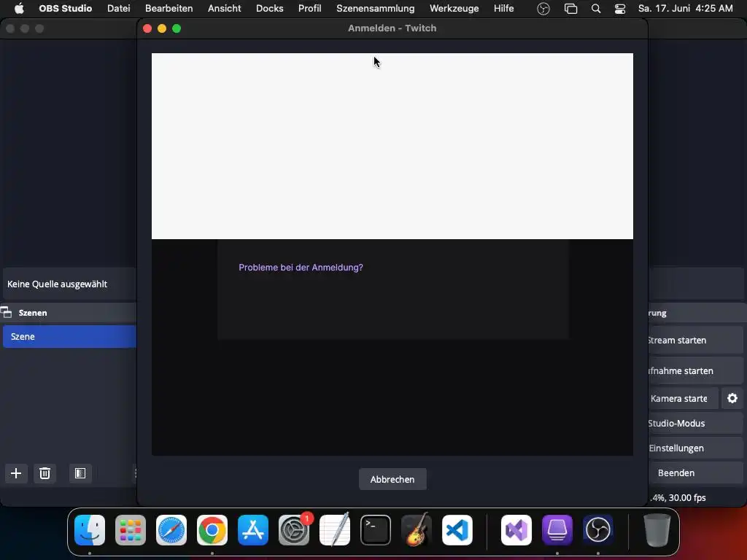Close the Anmelden - Twitch window
Image resolution: width=747 pixels, height=560 pixels.
pyautogui.click(x=147, y=28)
